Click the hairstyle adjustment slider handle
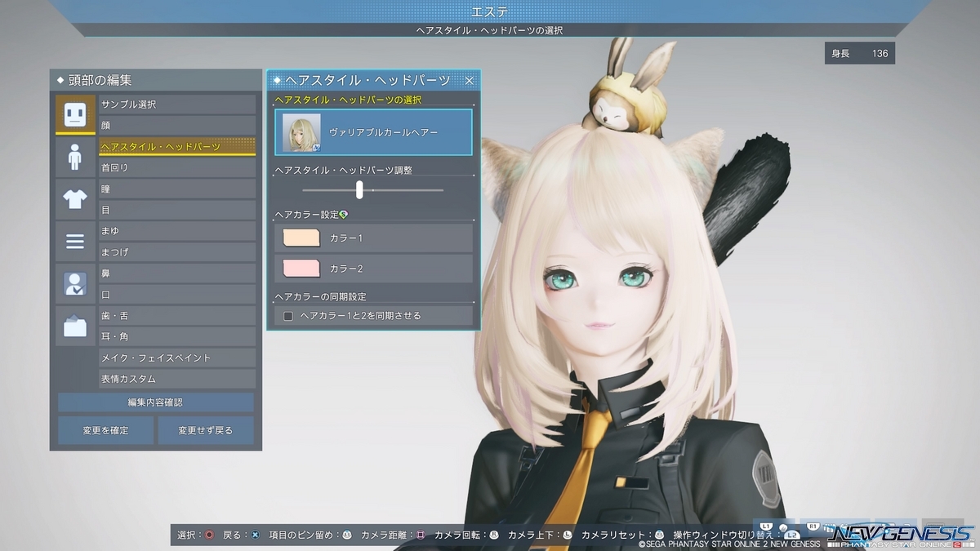 pos(359,189)
